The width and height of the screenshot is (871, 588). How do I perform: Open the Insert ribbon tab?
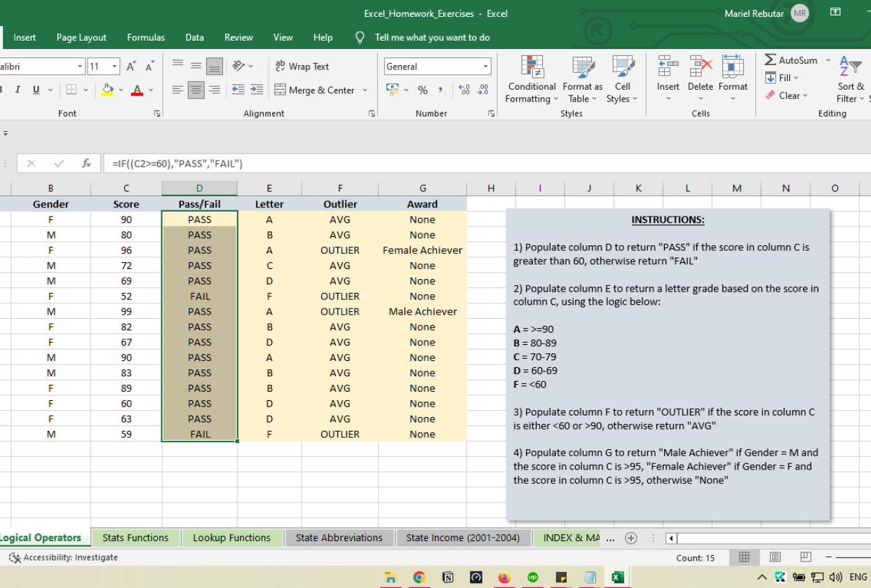tap(25, 37)
